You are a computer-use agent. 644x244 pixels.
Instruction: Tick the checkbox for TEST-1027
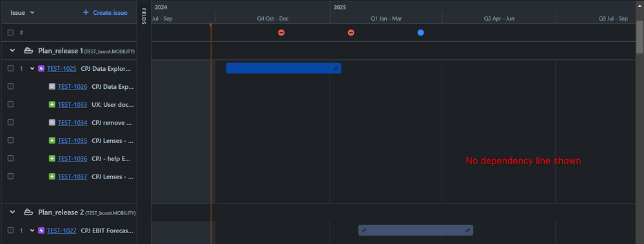pyautogui.click(x=11, y=230)
